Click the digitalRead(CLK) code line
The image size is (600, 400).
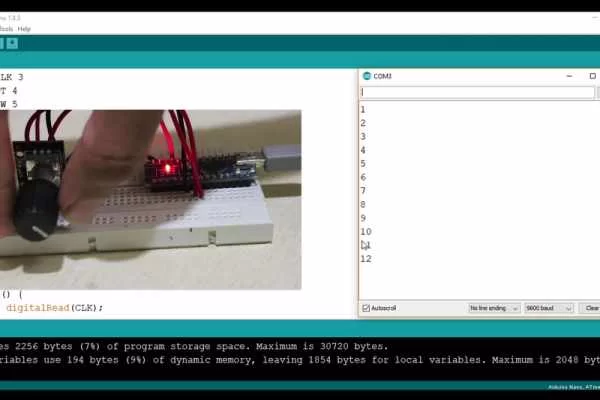click(54, 308)
